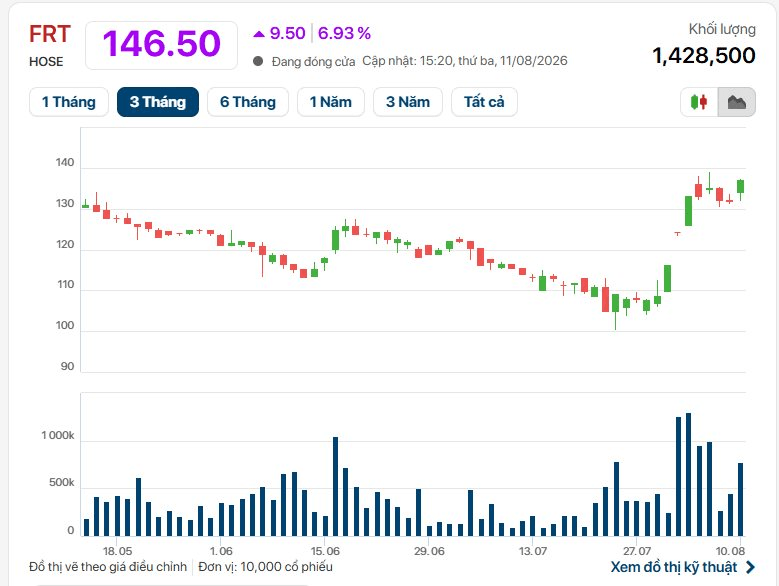Viewport: 779px width, 586px height.
Task: Click the 100 price axis label
Action: (x=65, y=325)
